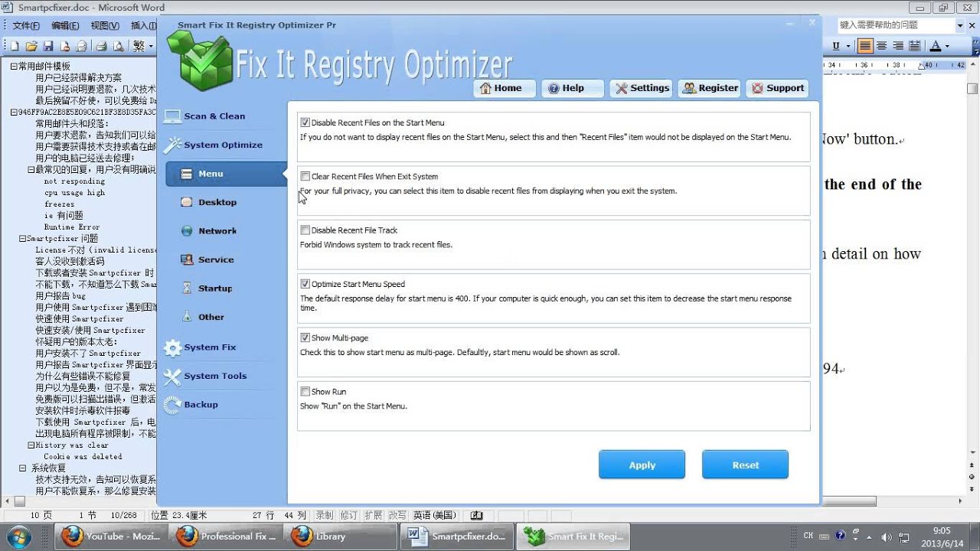The width and height of the screenshot is (980, 551).
Task: Switch to Smartpcfixer.doc taskbar item
Action: 458,536
